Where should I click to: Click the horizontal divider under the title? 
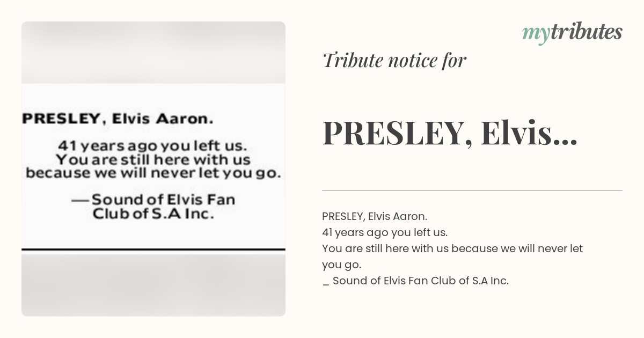pyautogui.click(x=472, y=190)
